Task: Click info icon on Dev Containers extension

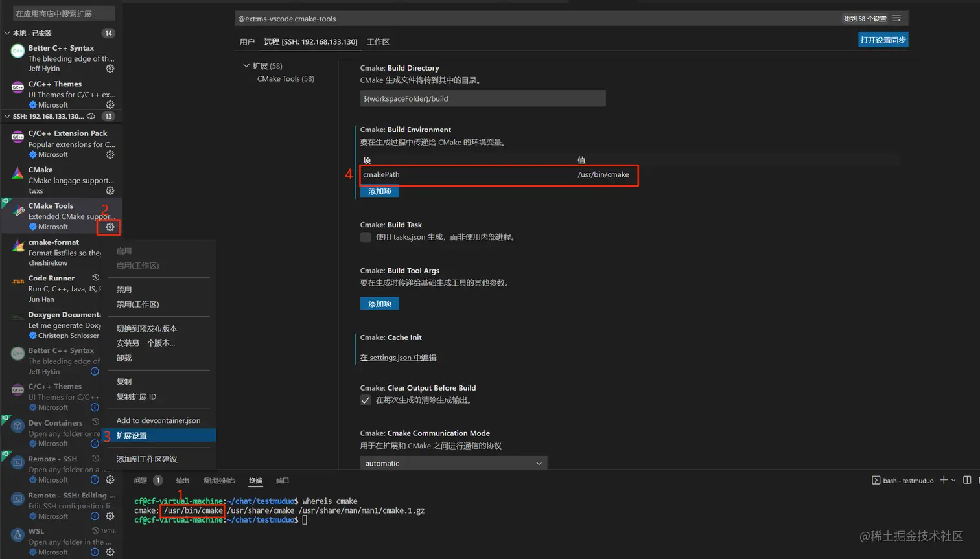Action: [x=95, y=444]
